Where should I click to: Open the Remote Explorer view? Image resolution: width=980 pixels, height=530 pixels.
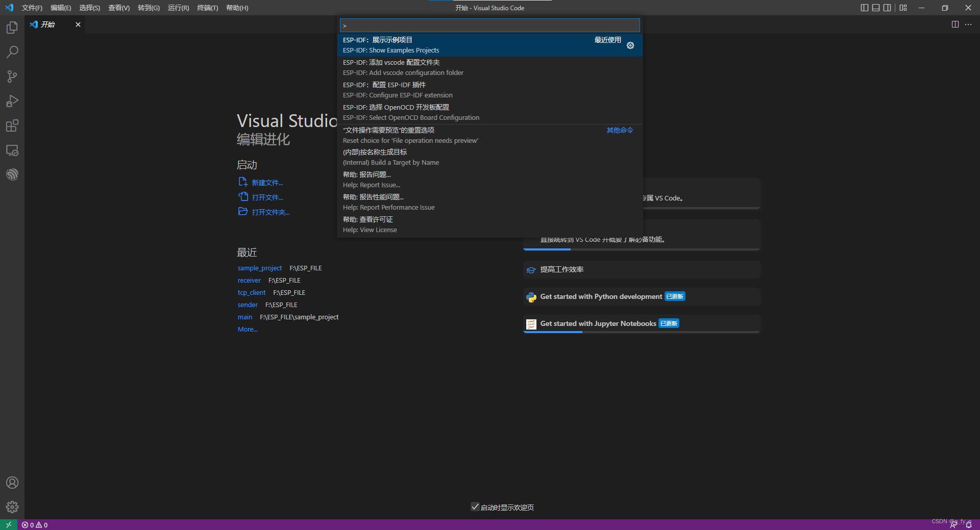tap(12, 150)
